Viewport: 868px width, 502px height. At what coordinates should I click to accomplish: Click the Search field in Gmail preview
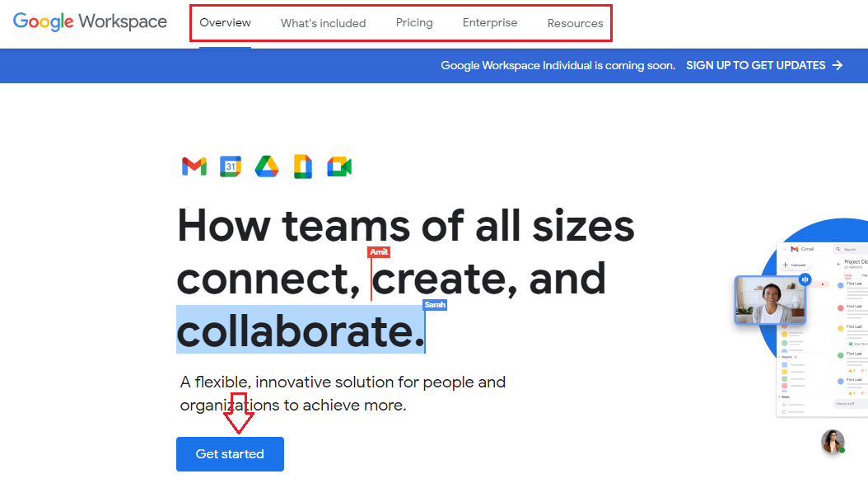pyautogui.click(x=851, y=248)
